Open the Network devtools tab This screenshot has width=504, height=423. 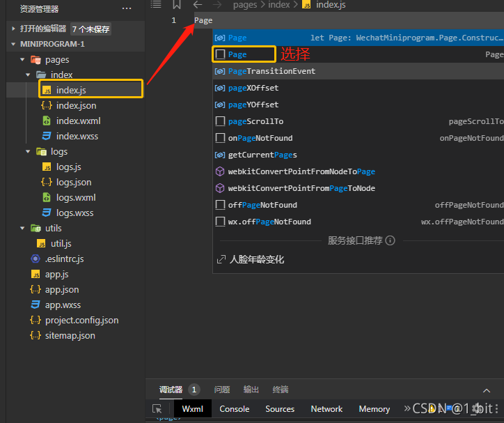click(x=326, y=409)
